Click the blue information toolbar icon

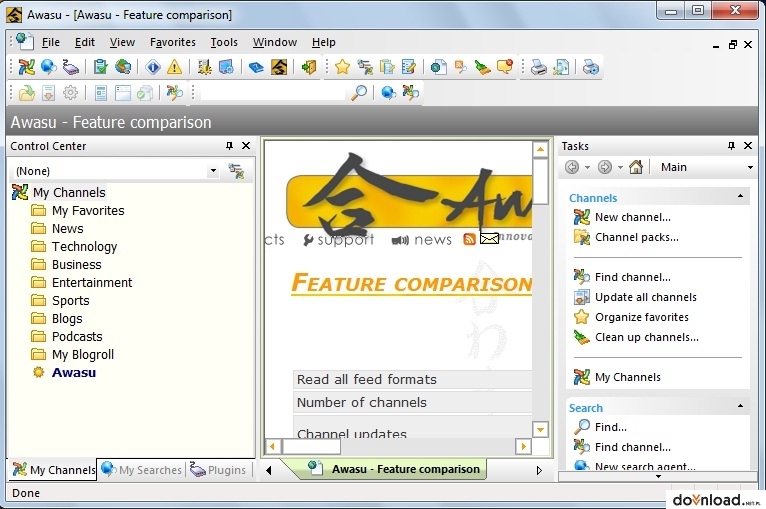click(152, 67)
